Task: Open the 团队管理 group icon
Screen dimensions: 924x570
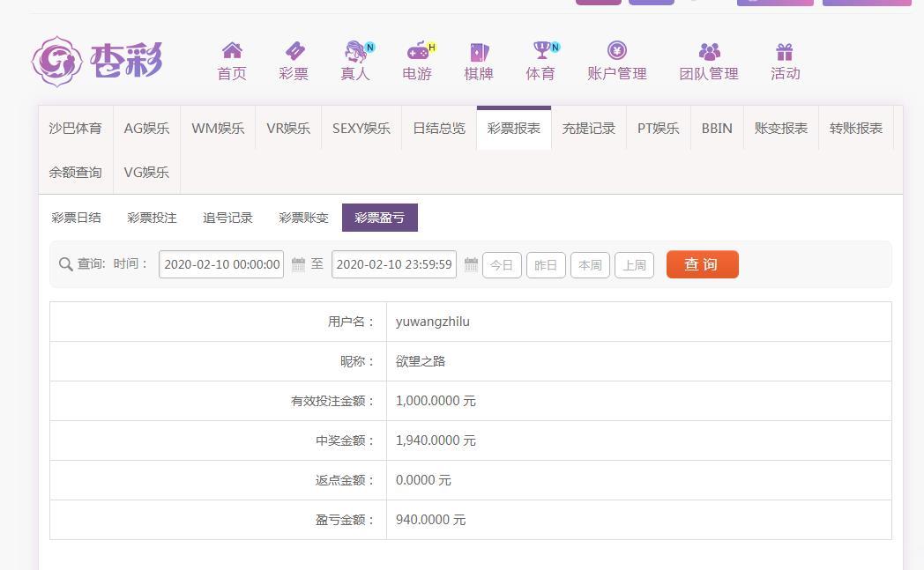Action: tap(710, 52)
